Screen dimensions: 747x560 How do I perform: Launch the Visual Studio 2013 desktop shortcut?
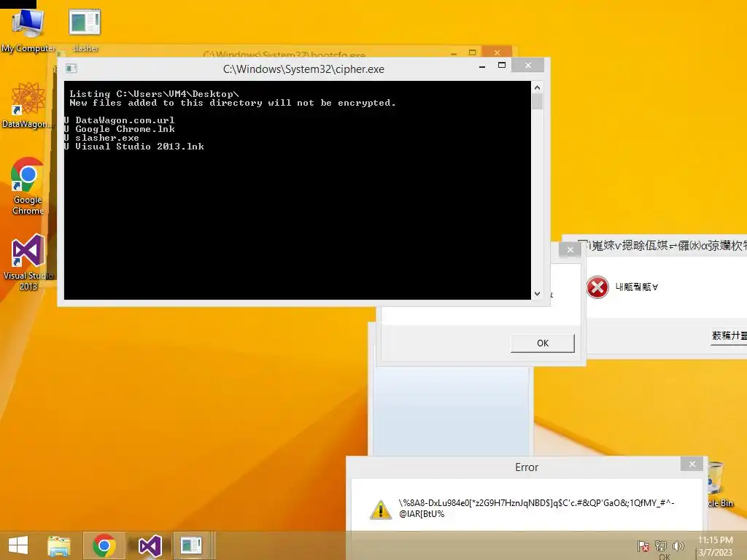pos(28,262)
